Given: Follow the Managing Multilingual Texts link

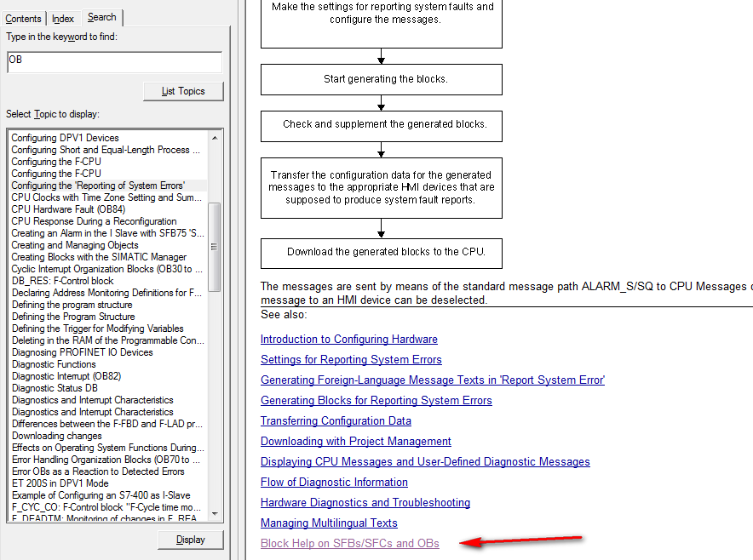Looking at the screenshot, I should (329, 523).
